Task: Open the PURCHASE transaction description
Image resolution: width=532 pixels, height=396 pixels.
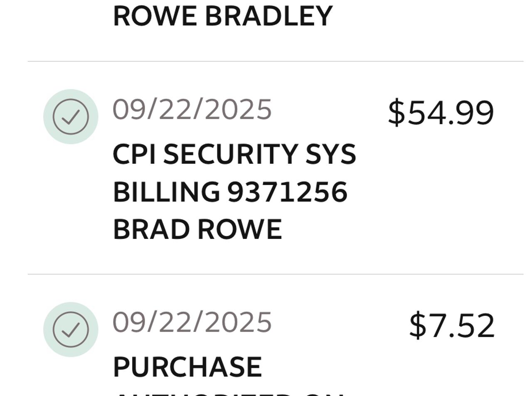Action: pyautogui.click(x=187, y=367)
